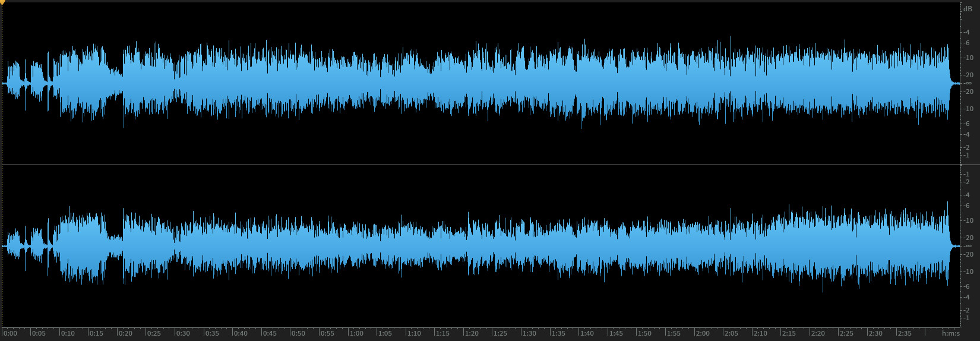This screenshot has height=341, width=980.
Task: Click inside the top channel waveform
Action: tap(480, 83)
